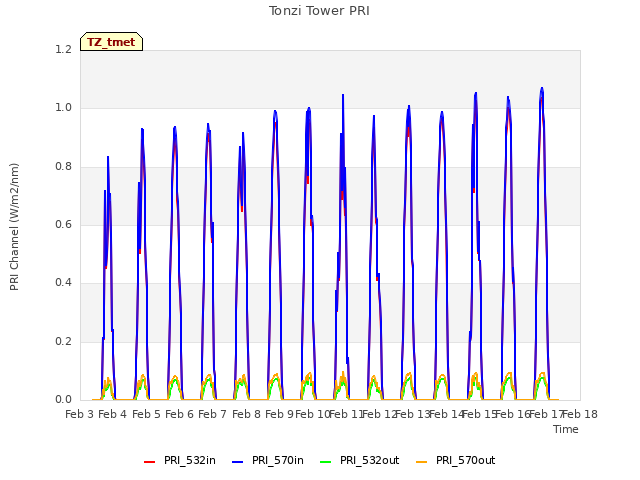Click the Feb 3 x-axis date label
This screenshot has height=480, width=640.
pyautogui.click(x=80, y=414)
